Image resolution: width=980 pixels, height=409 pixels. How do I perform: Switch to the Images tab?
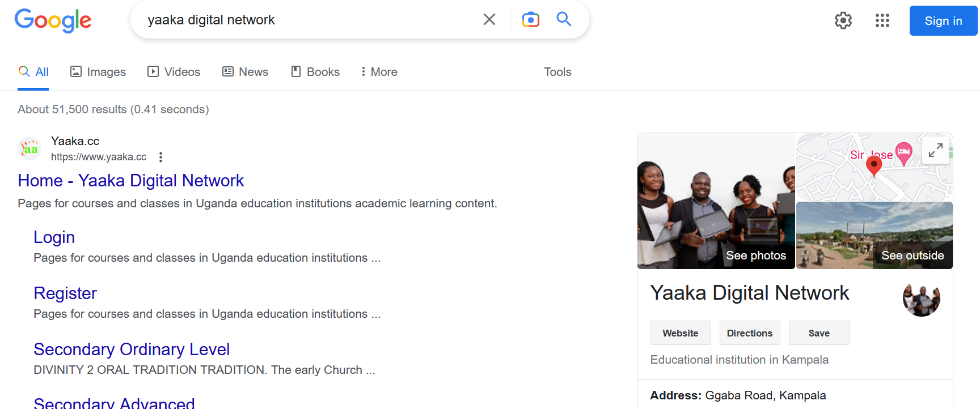pos(98,72)
